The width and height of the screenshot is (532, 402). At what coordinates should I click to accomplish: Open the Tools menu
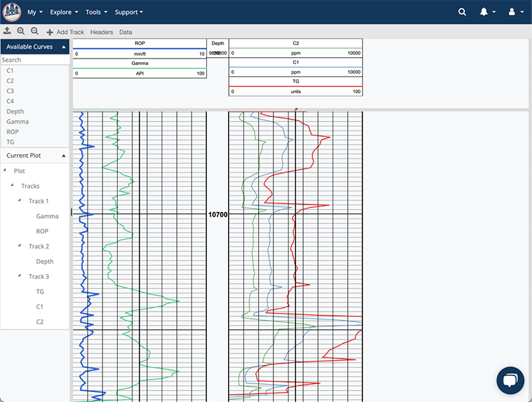tap(96, 12)
